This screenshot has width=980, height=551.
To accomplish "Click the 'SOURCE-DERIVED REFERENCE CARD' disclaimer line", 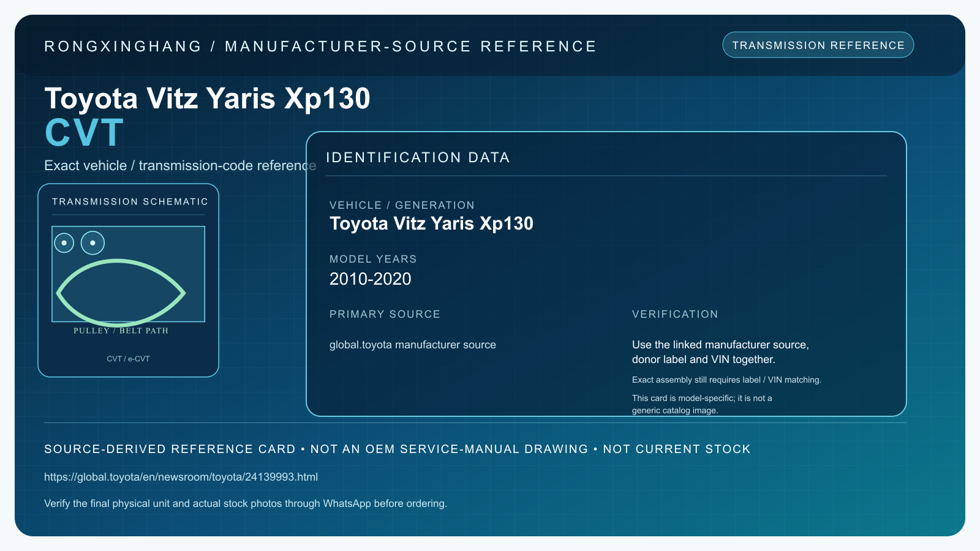I will pyautogui.click(x=398, y=449).
